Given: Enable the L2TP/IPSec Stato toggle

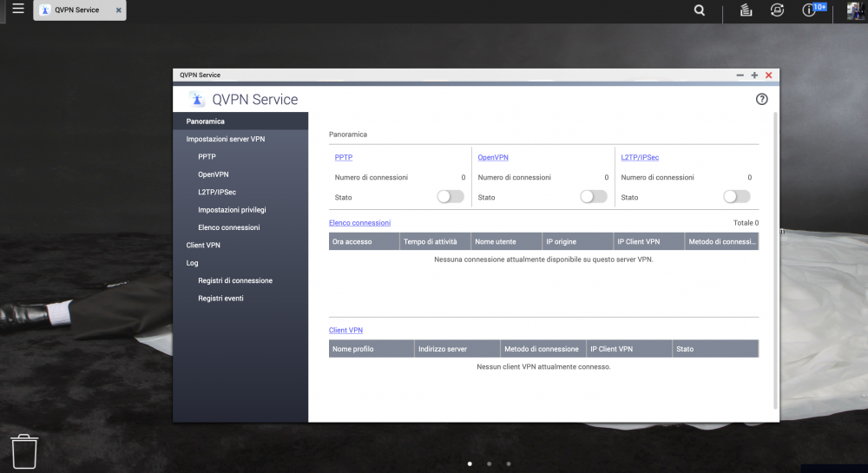Looking at the screenshot, I should [x=736, y=197].
